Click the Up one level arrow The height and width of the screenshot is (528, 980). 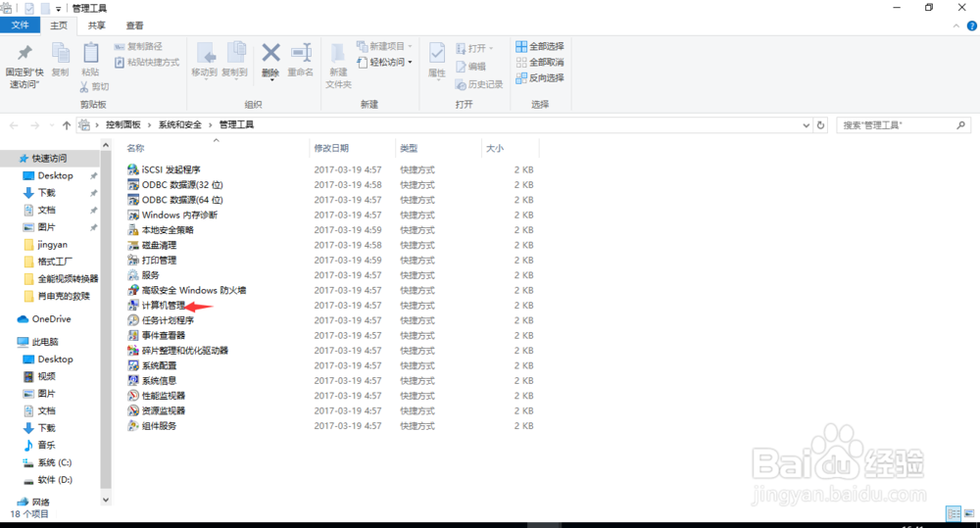[67, 125]
